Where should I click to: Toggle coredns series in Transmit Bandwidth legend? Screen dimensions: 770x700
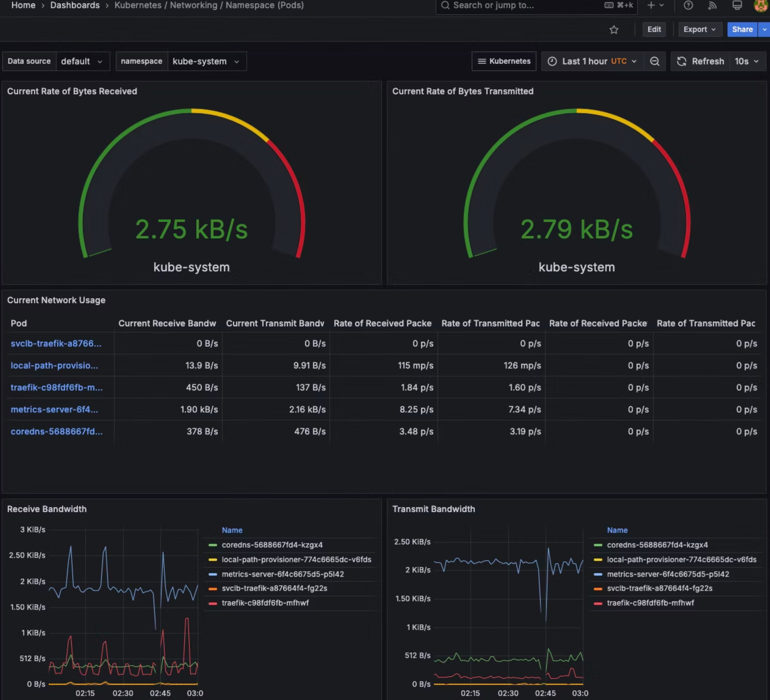point(658,545)
